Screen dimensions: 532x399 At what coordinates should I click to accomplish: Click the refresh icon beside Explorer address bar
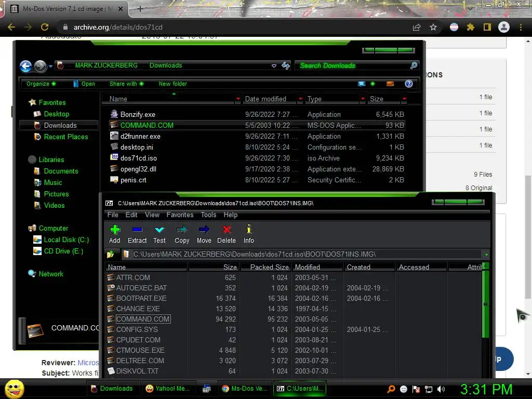click(286, 65)
